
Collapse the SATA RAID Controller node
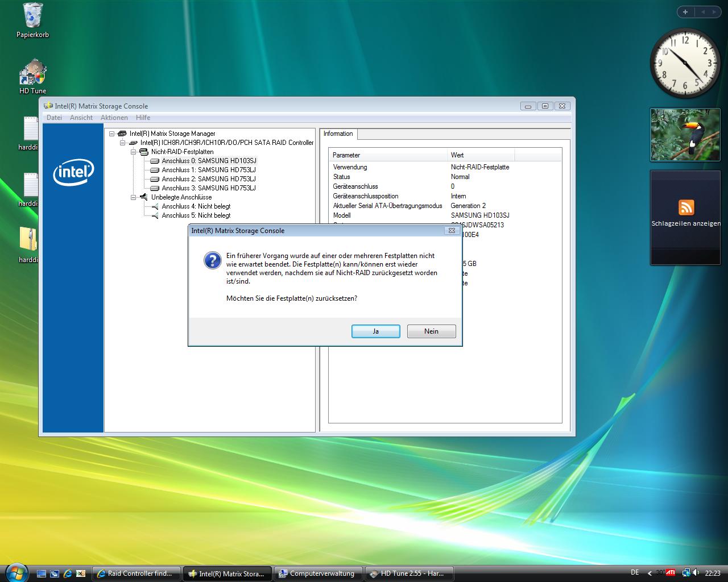[122, 143]
